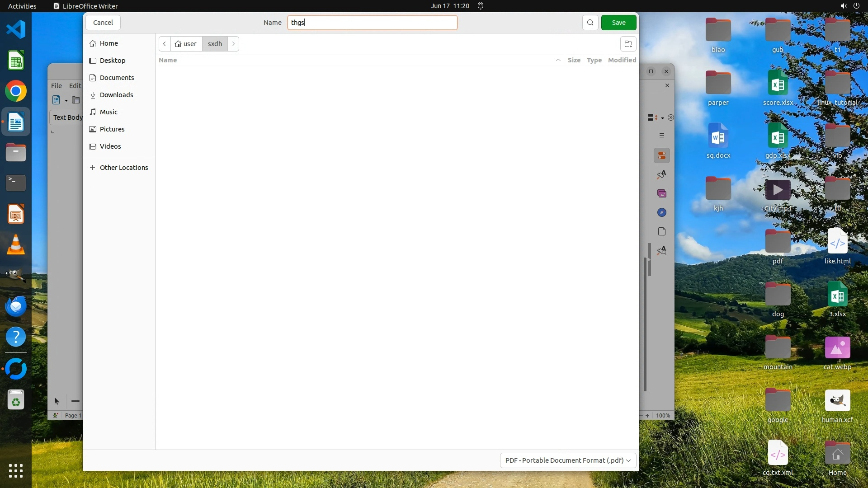Open Other Locations in sidebar
The image size is (868, 488).
[123, 168]
